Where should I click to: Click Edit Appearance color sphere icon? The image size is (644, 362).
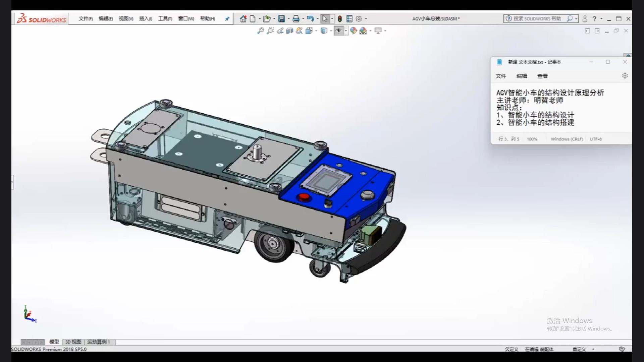coord(354,31)
